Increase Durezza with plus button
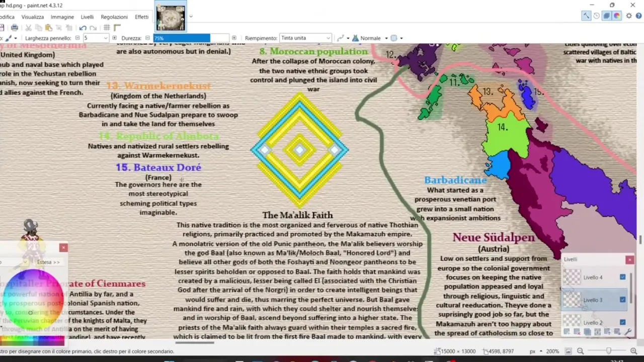The width and height of the screenshot is (644, 362). pos(234,38)
